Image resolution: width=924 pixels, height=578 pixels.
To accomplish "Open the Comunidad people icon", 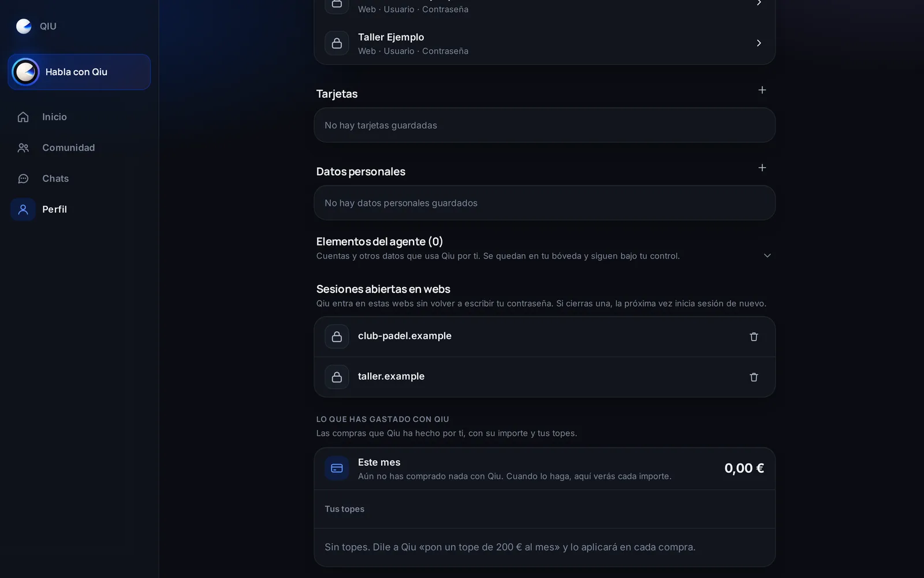I will pos(23,148).
